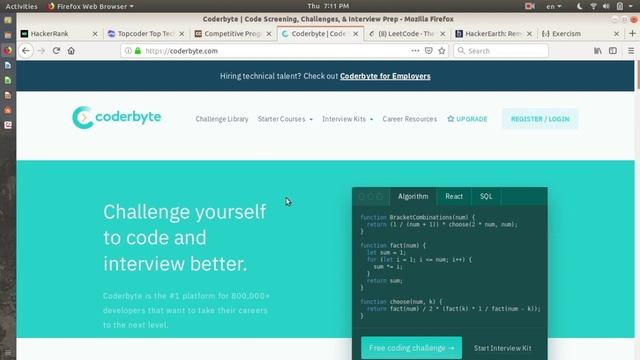640x360 pixels.
Task: Switch to the Topcoder Top Tech tab
Action: (146, 34)
